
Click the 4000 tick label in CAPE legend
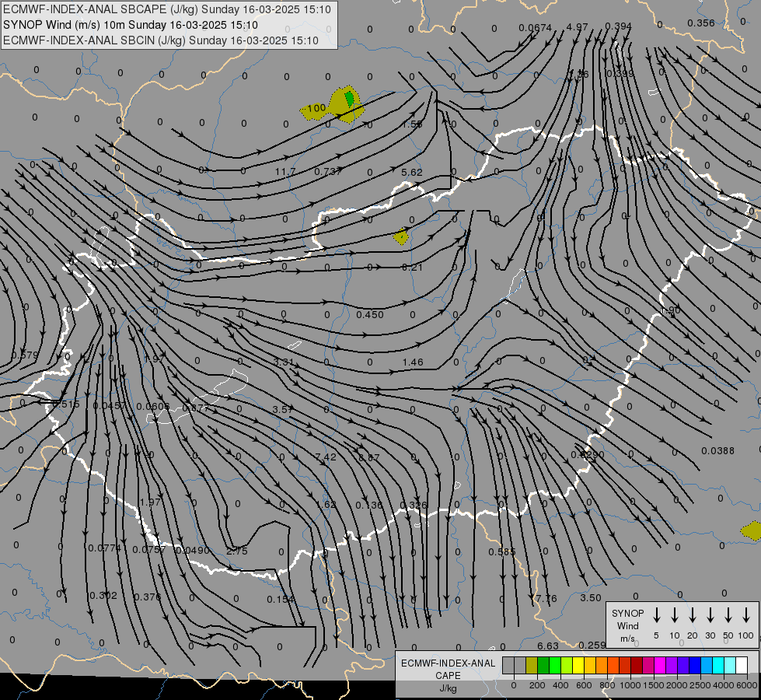click(724, 685)
